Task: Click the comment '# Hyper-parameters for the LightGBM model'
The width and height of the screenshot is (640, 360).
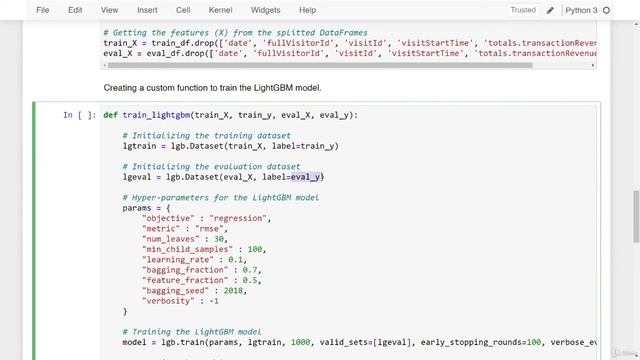Action: [x=221, y=198]
